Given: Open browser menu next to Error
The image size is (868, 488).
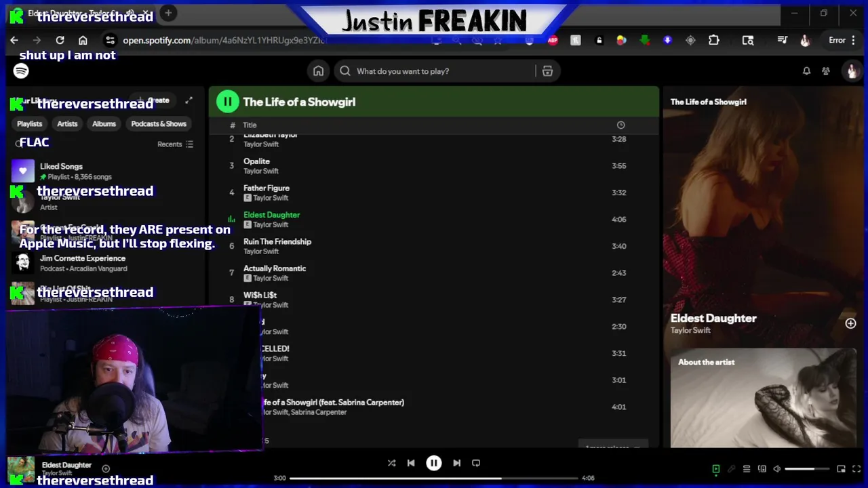Looking at the screenshot, I should [x=853, y=40].
